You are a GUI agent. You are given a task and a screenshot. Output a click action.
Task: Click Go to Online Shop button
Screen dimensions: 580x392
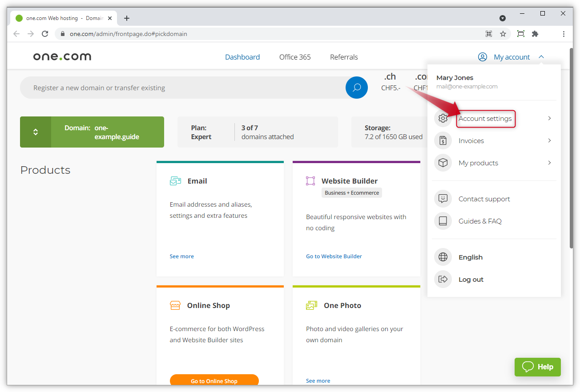(214, 381)
